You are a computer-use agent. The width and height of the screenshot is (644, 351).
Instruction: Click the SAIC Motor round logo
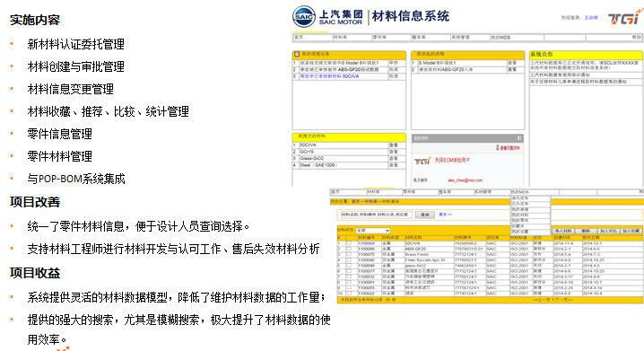(x=303, y=17)
